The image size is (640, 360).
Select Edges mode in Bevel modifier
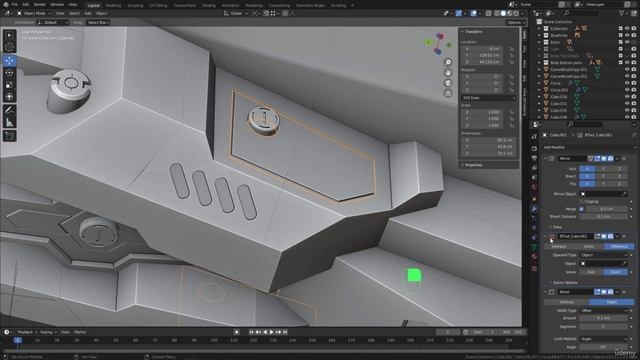611,302
